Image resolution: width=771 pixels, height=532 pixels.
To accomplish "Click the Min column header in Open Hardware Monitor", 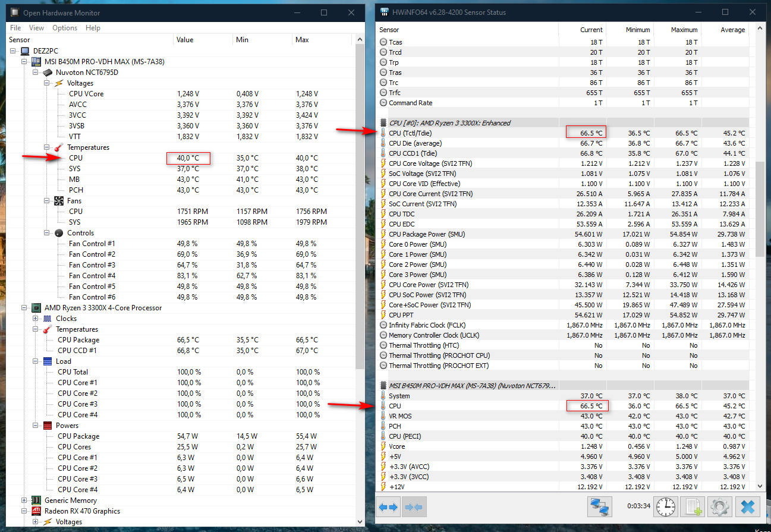I will (263, 40).
